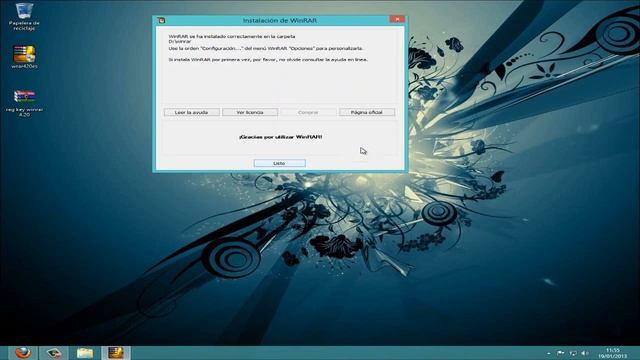The height and width of the screenshot is (360, 640).
Task: Open the Página oficial button
Action: [367, 112]
